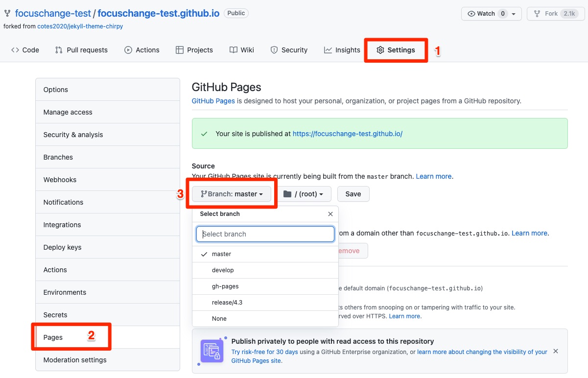The height and width of the screenshot is (378, 588).
Task: Click the fork icon next to 2.1k
Action: point(537,14)
